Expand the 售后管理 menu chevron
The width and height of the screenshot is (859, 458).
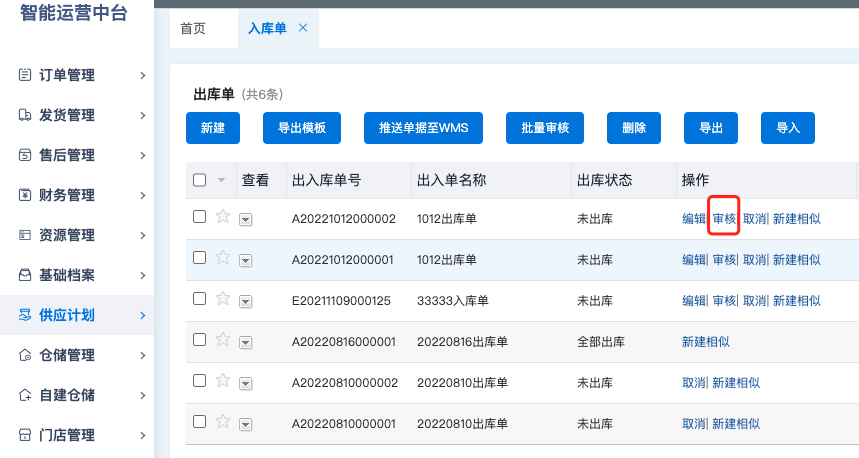click(142, 155)
